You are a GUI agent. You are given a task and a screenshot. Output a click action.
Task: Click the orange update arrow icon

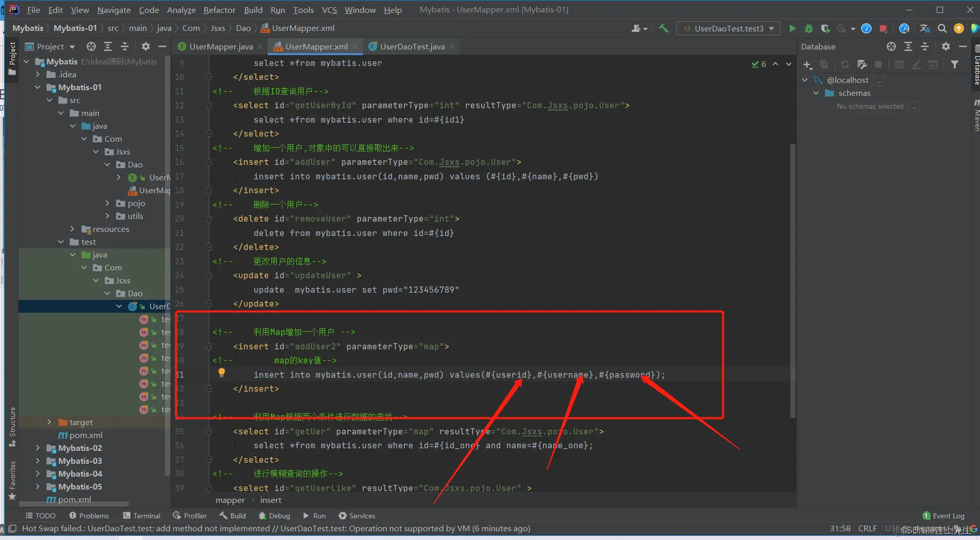tap(959, 28)
